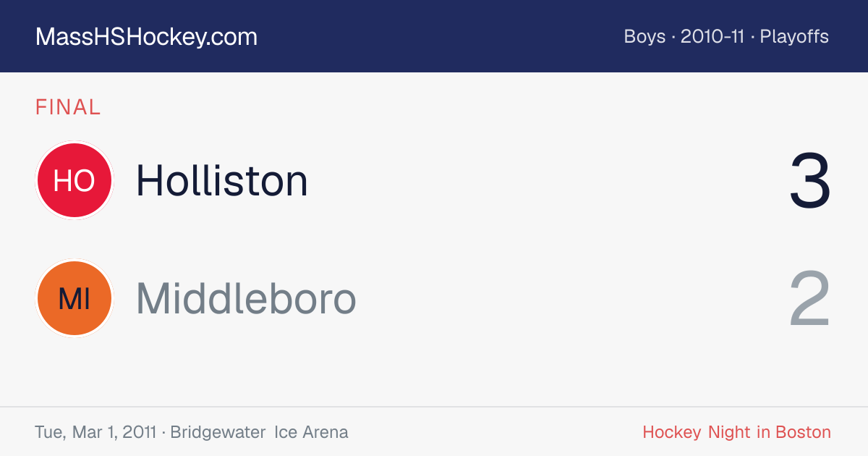
Task: Click Middleboro's score of 2
Action: click(x=810, y=298)
